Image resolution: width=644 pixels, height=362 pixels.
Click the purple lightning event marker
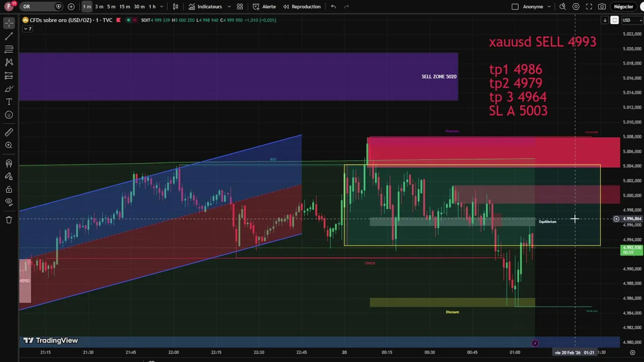point(535,343)
